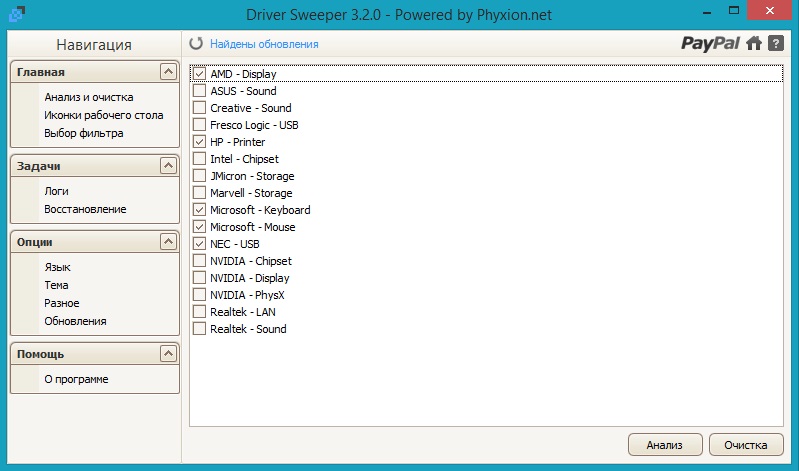This screenshot has width=799, height=471.
Task: Click the Главная section header label
Action: (41, 72)
